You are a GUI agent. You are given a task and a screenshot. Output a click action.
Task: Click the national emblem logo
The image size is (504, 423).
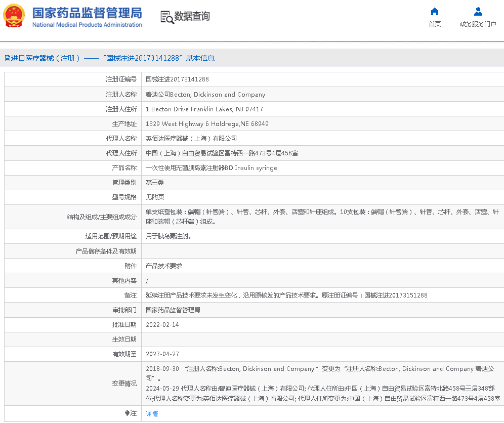14,16
